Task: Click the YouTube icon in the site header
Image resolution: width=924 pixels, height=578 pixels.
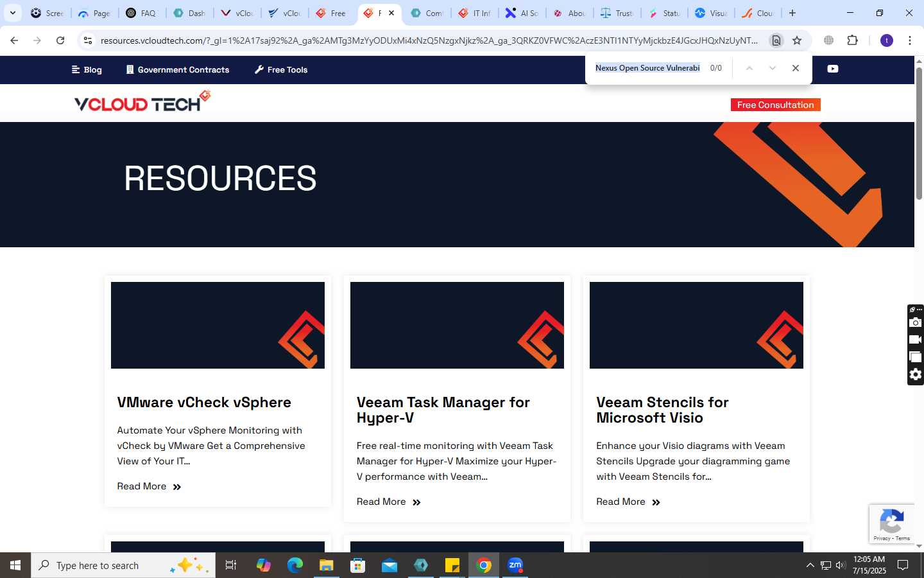Action: [x=833, y=69]
